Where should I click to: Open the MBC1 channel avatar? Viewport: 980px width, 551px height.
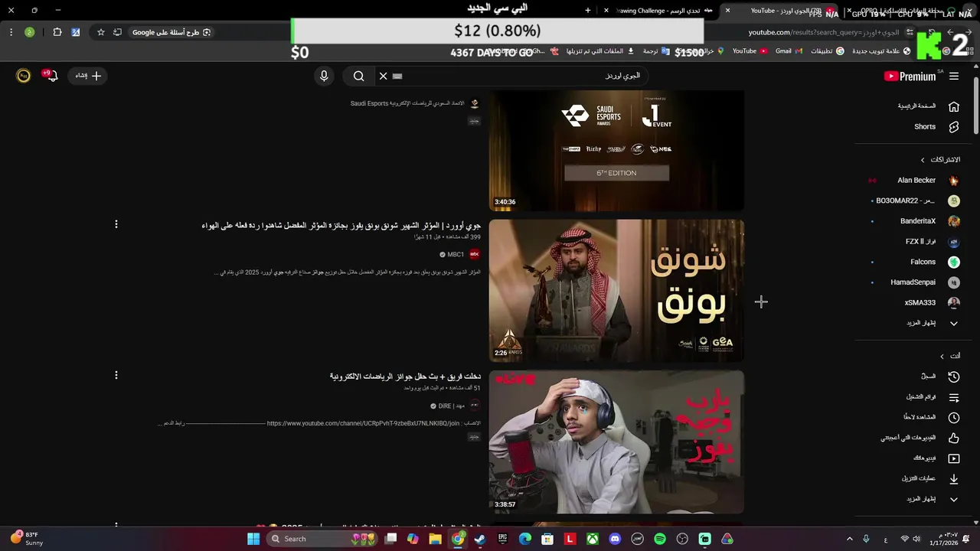pyautogui.click(x=474, y=254)
